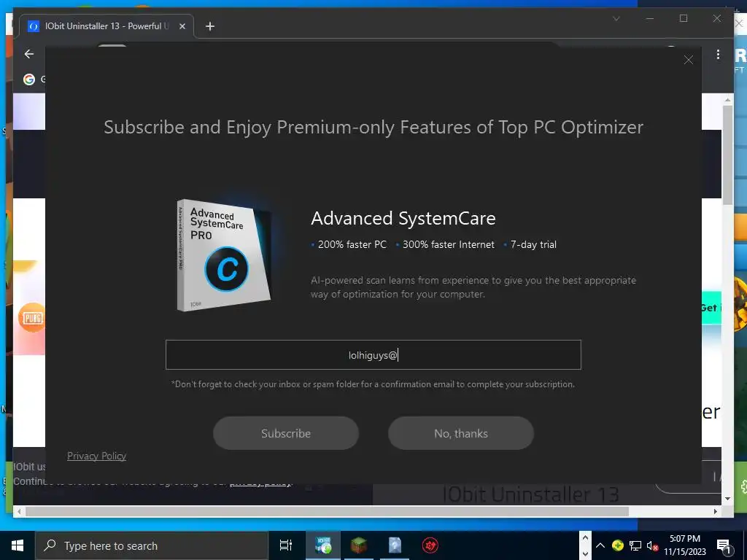The height and width of the screenshot is (560, 747).
Task: Click the 7-day trial text
Action: coord(533,245)
